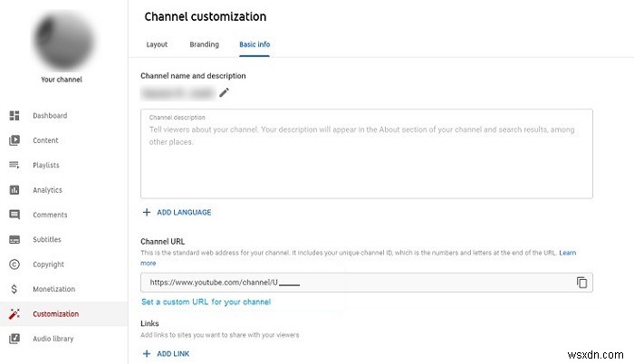Click the 'Channel name and description' heading
This screenshot has width=634, height=364.
pos(193,76)
